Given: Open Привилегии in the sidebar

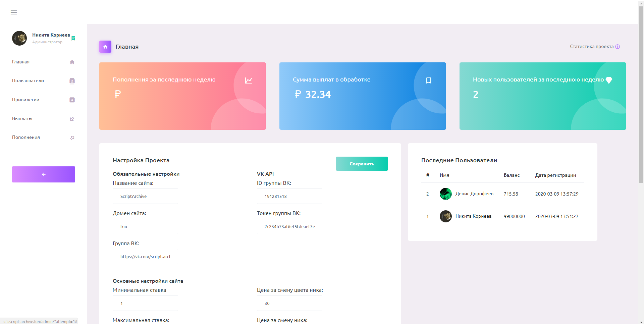Looking at the screenshot, I should pyautogui.click(x=26, y=100).
